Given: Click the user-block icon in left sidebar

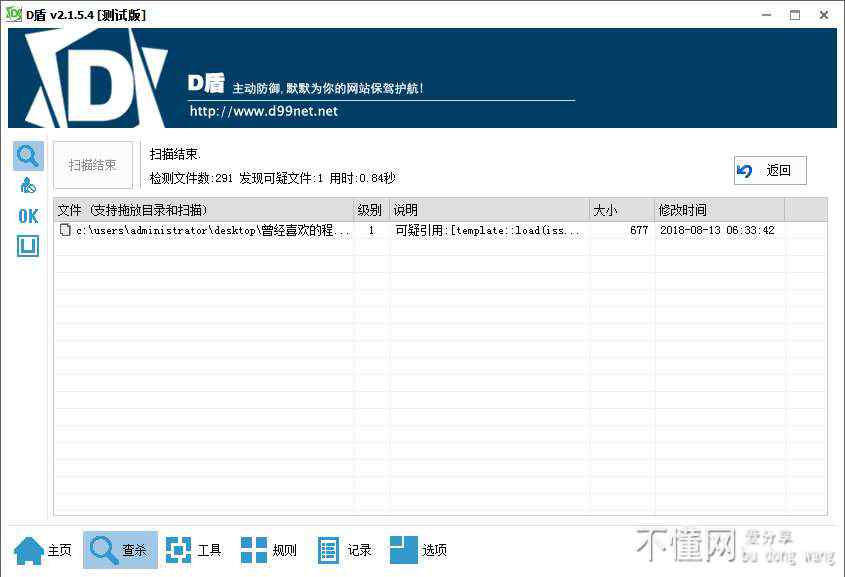Looking at the screenshot, I should point(28,186).
